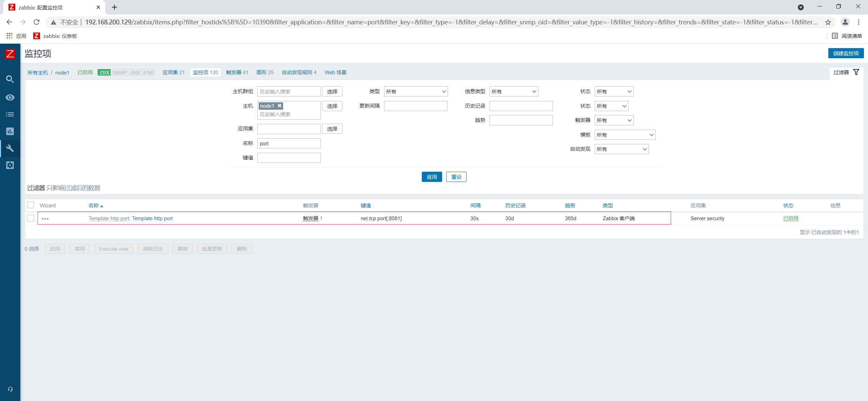Toggle the 已启用 status of the item
The image size is (868, 401).
(x=790, y=218)
